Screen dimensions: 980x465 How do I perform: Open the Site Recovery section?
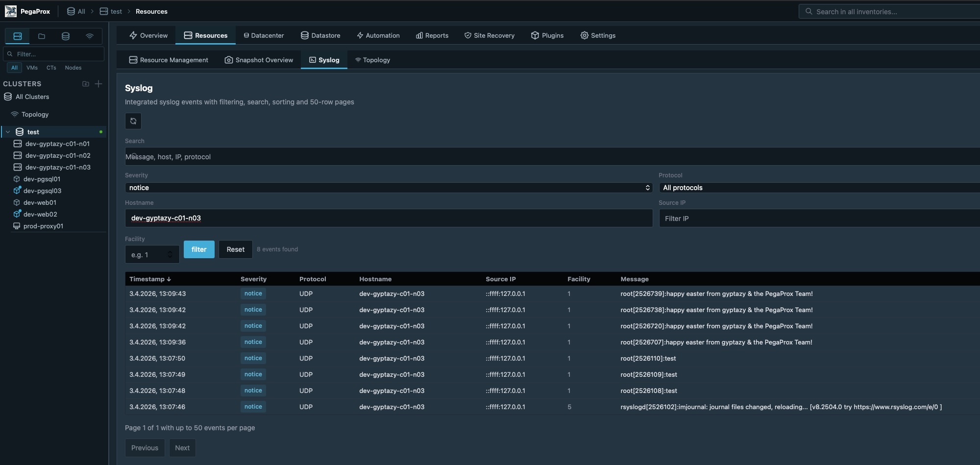pyautogui.click(x=490, y=35)
